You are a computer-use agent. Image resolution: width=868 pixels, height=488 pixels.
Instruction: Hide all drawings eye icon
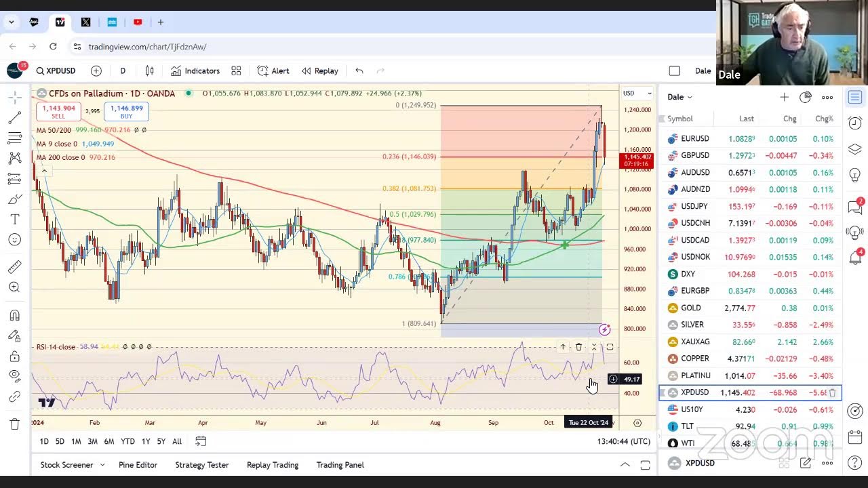tap(14, 376)
